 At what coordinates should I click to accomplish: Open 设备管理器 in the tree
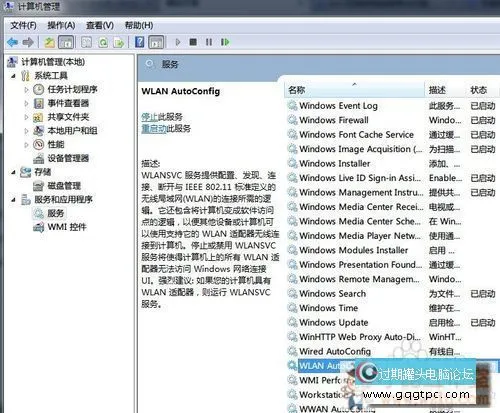click(x=68, y=158)
